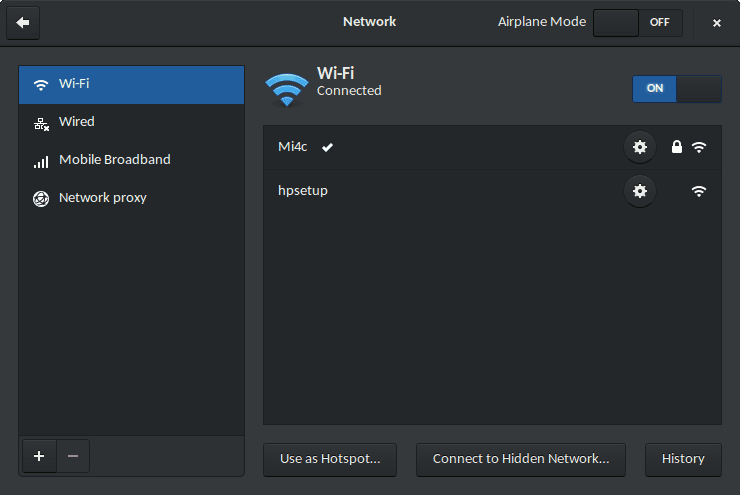Click the minus remove connection button
The image size is (740, 495).
click(x=73, y=456)
